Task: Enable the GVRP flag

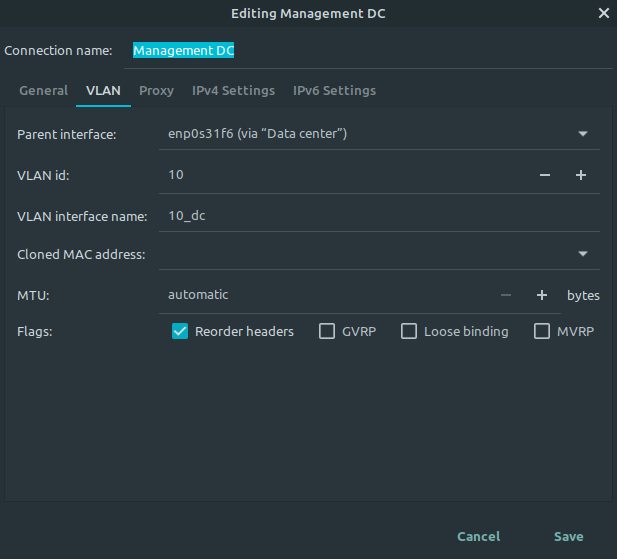Action: [327, 331]
